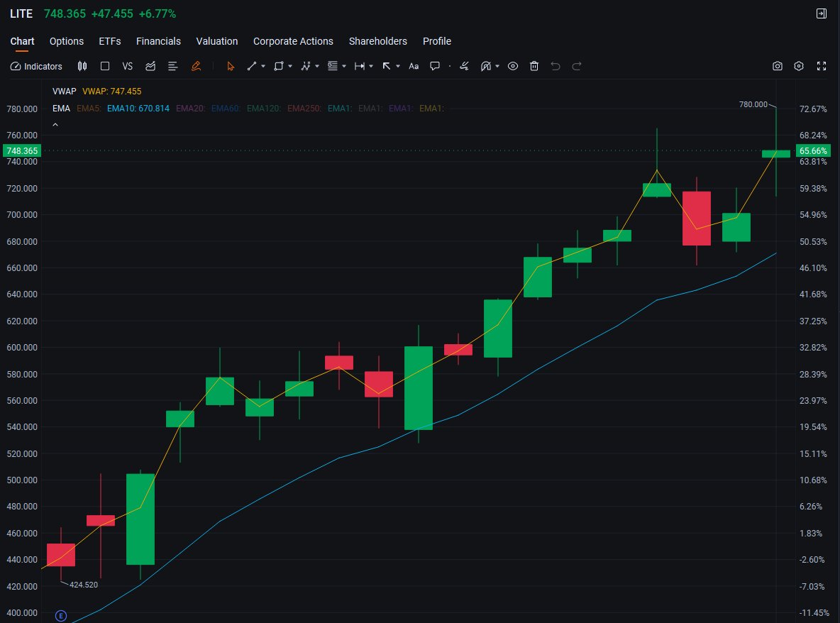This screenshot has height=623, width=840.
Task: Toggle the orange drawing pencil tool
Action: 196,67
